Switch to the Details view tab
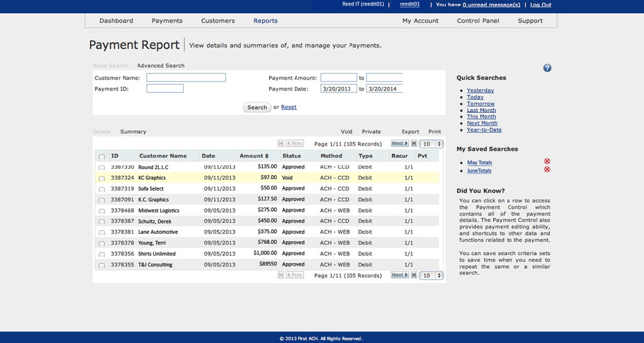The height and width of the screenshot is (343, 644). [x=101, y=132]
